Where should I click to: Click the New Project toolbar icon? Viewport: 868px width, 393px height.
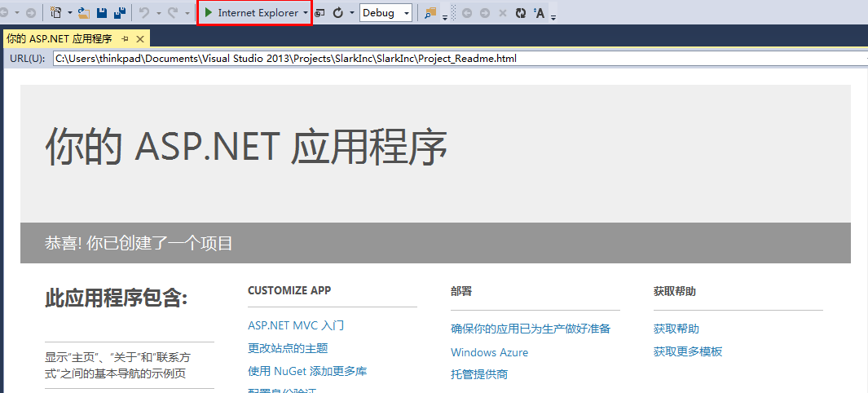56,13
